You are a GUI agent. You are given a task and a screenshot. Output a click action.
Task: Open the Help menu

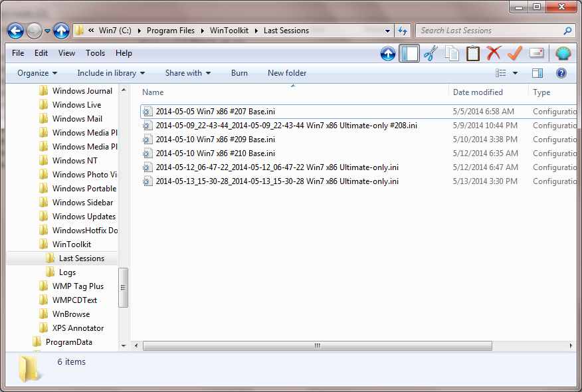(124, 53)
